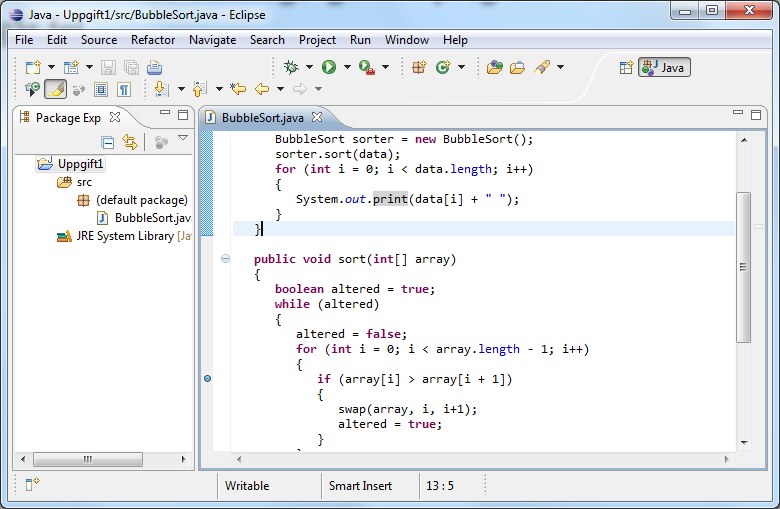This screenshot has height=509, width=780.
Task: Minimize the Package Explorer view
Action: coord(165,113)
